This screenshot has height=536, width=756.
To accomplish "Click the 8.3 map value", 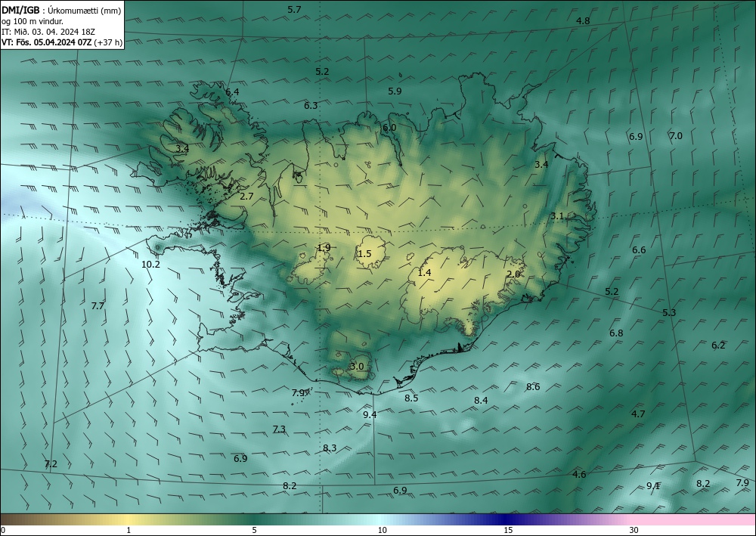I will pos(330,448).
